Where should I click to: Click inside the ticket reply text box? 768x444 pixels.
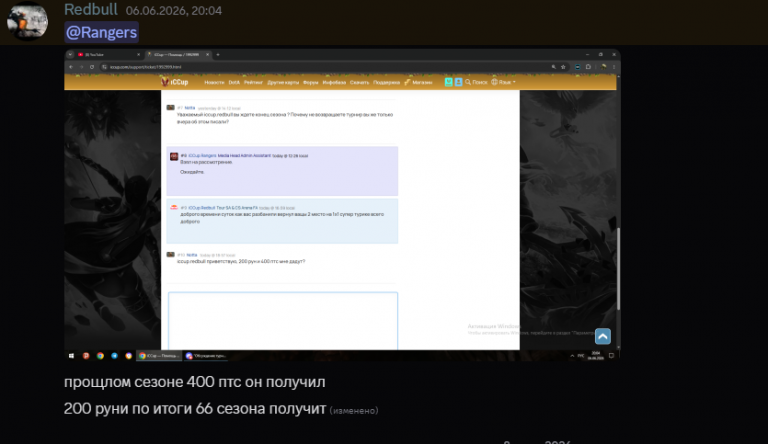[x=283, y=321]
